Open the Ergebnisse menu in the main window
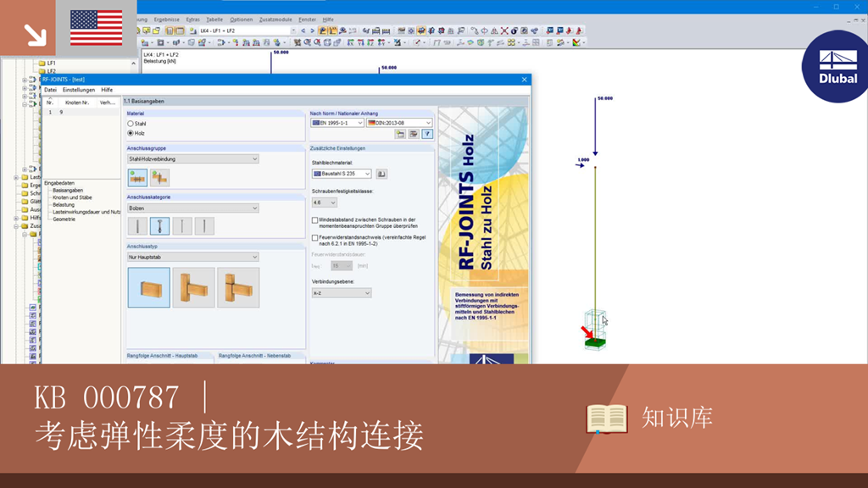This screenshot has width=868, height=488. click(x=167, y=19)
